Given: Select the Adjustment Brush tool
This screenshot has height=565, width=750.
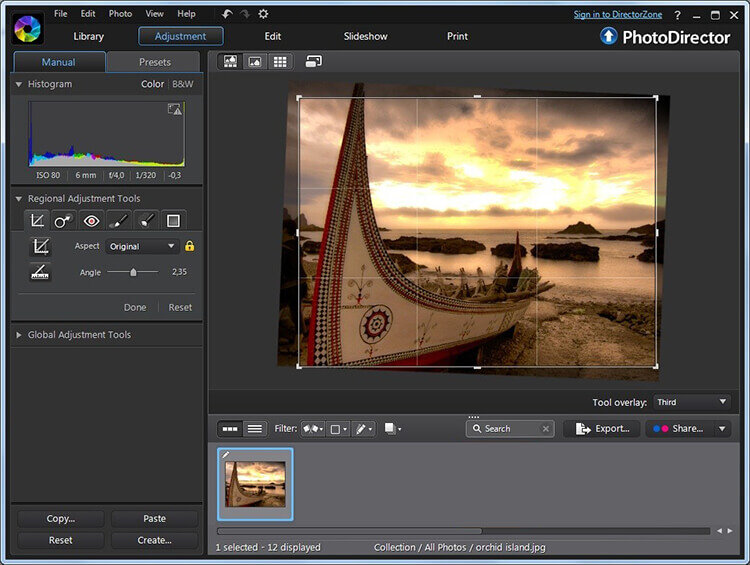Looking at the screenshot, I should click(x=118, y=220).
